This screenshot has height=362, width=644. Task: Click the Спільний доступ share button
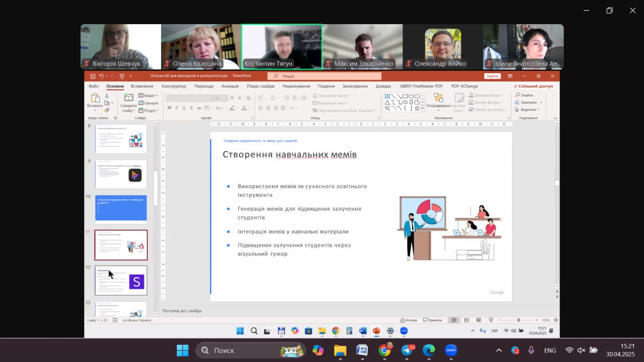tap(533, 86)
